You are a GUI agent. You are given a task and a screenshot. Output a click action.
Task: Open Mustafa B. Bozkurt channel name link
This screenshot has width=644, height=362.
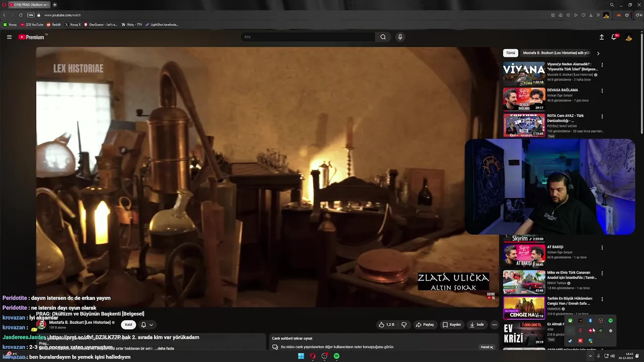(x=80, y=322)
